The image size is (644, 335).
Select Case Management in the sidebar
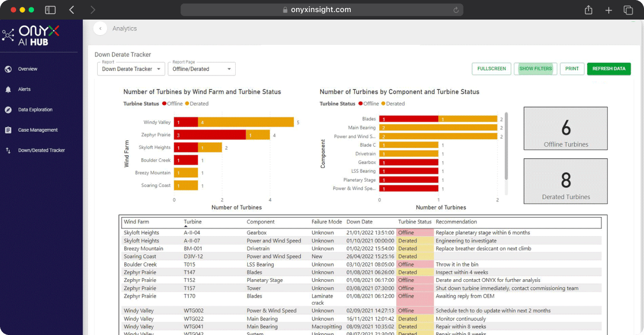click(x=38, y=130)
